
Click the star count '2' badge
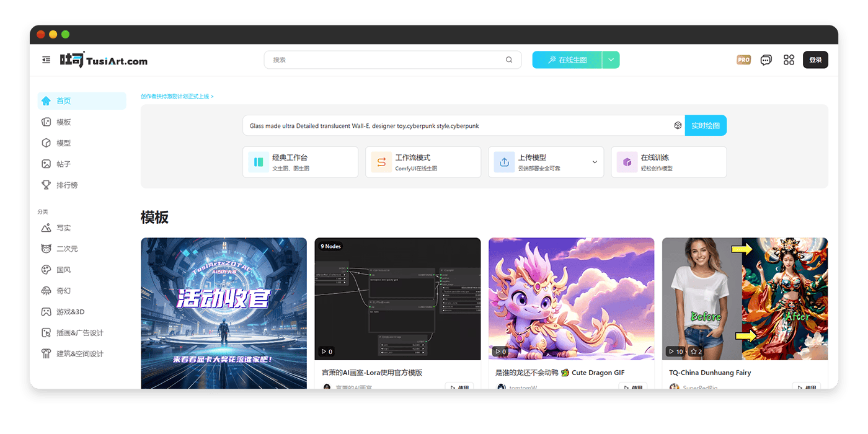coord(696,352)
